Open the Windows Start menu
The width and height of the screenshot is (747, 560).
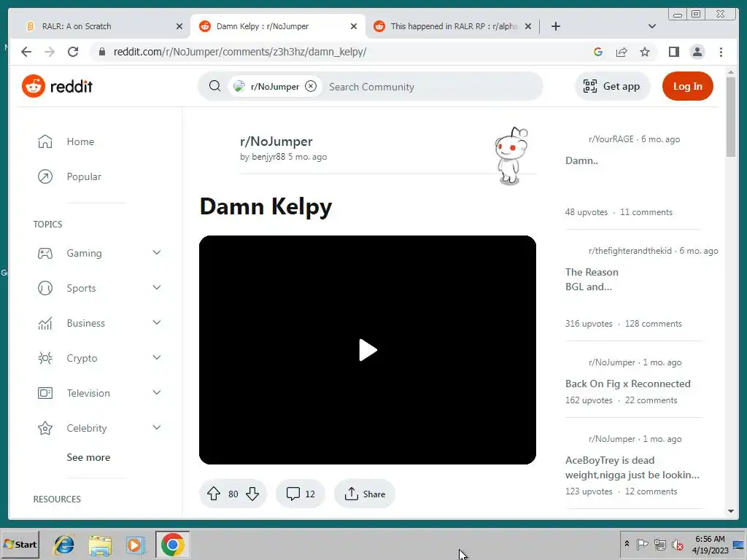click(20, 544)
